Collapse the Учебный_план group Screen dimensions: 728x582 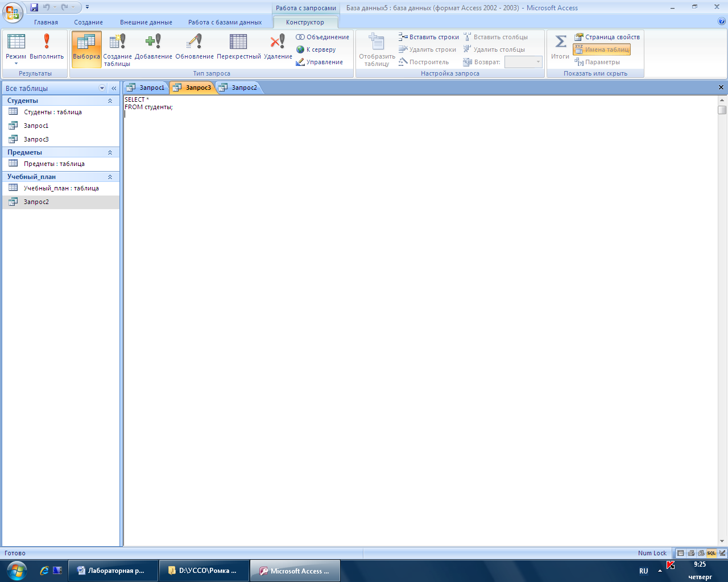(110, 177)
